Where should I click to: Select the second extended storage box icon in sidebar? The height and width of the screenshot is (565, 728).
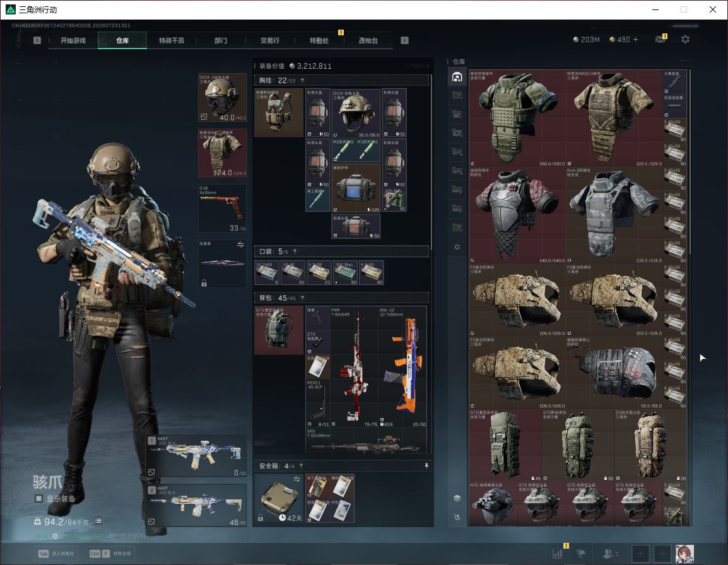point(457,114)
